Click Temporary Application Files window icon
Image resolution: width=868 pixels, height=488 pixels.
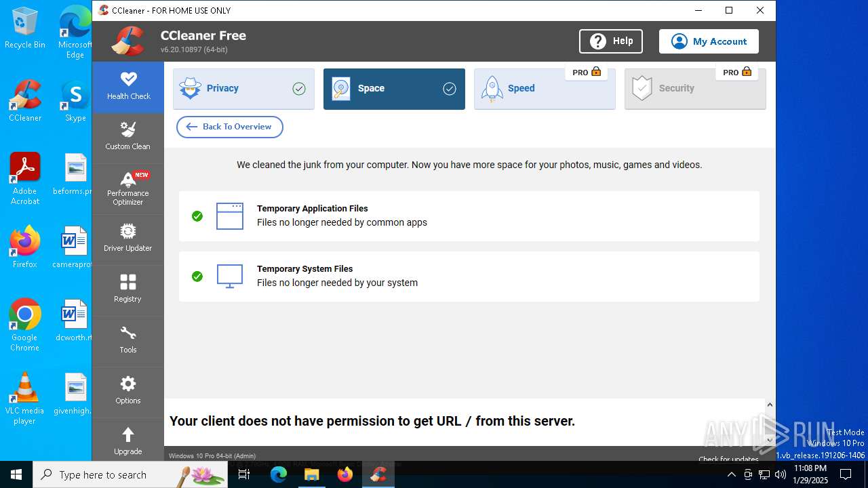click(230, 216)
